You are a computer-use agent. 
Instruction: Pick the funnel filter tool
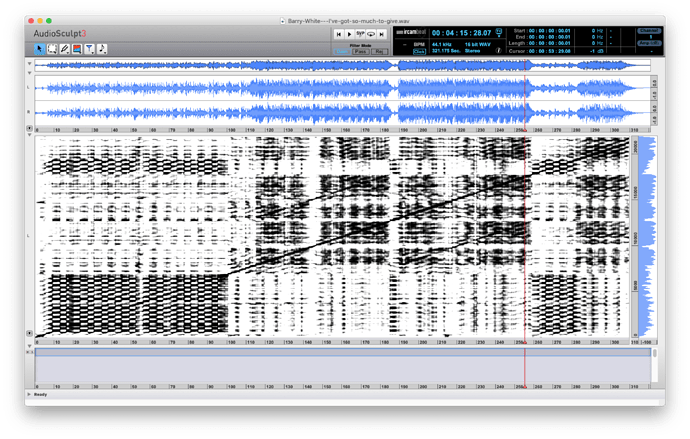coord(89,49)
